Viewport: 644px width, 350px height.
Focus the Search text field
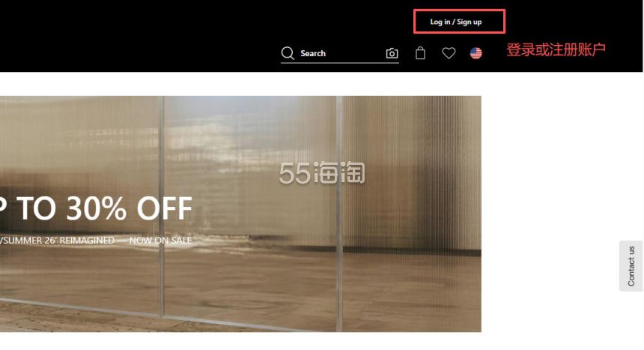pos(340,53)
